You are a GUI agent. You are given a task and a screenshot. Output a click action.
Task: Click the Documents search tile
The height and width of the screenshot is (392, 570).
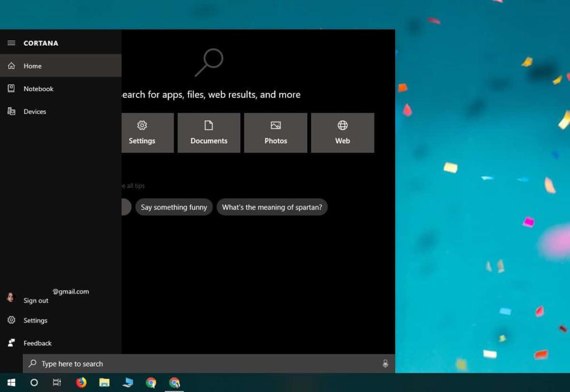[209, 132]
